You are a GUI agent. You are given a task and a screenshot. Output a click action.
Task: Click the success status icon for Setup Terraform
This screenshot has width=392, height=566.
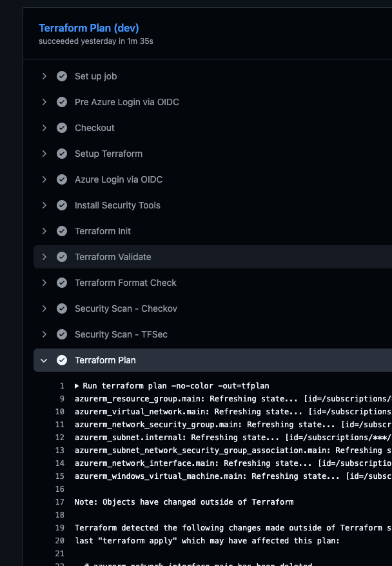62,154
